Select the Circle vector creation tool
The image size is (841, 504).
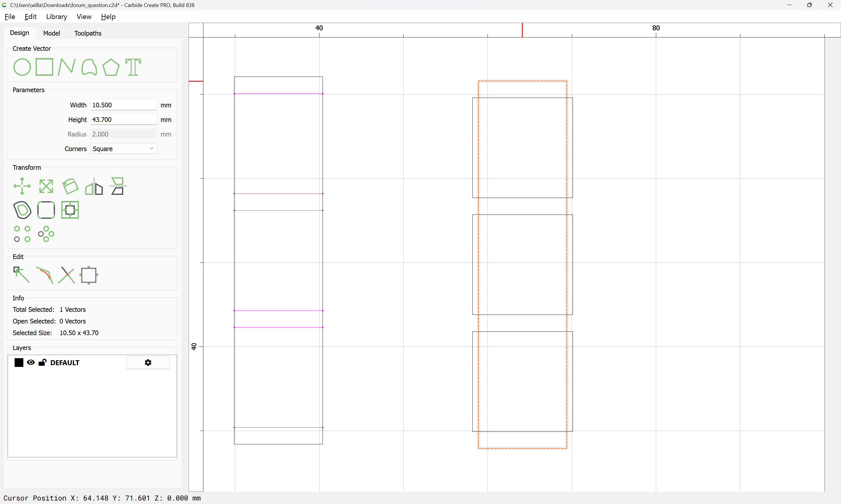[22, 67]
